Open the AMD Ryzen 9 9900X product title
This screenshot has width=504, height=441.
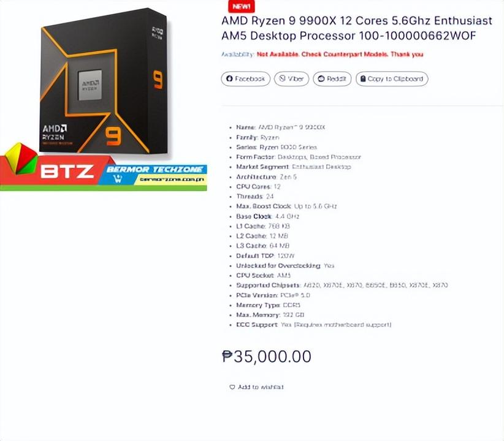coord(357,28)
